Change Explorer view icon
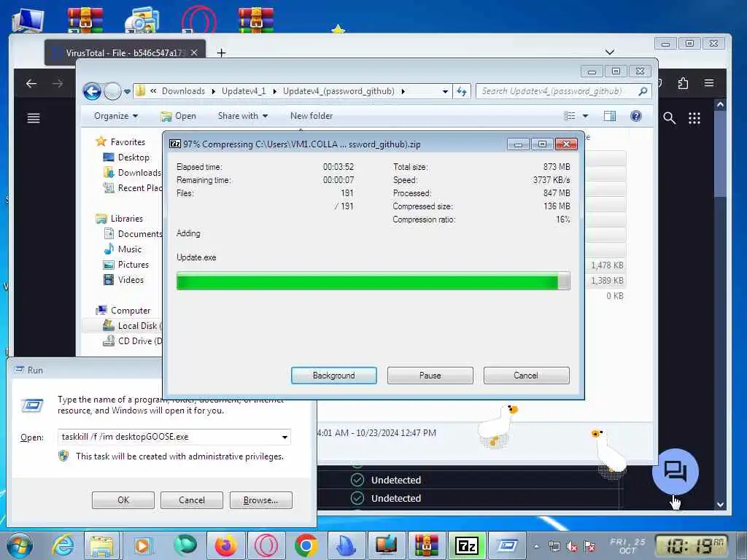Image resolution: width=747 pixels, height=560 pixels. [569, 116]
